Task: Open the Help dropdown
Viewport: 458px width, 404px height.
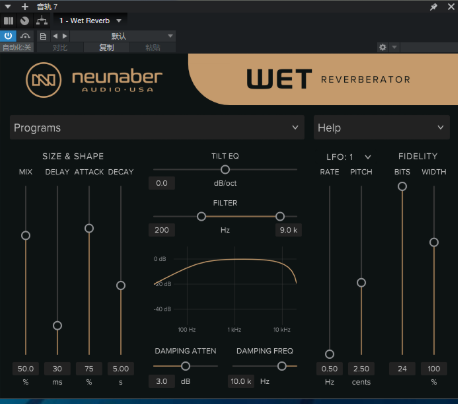Action: [382, 128]
